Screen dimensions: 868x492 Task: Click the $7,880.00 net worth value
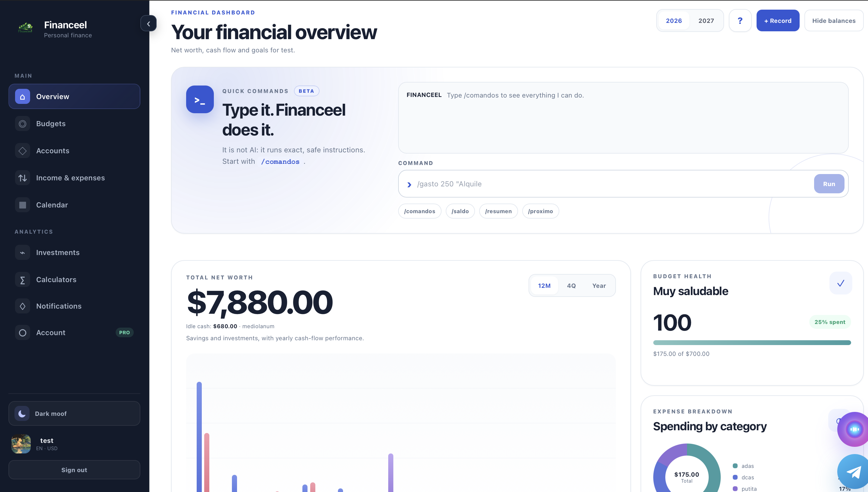260,302
